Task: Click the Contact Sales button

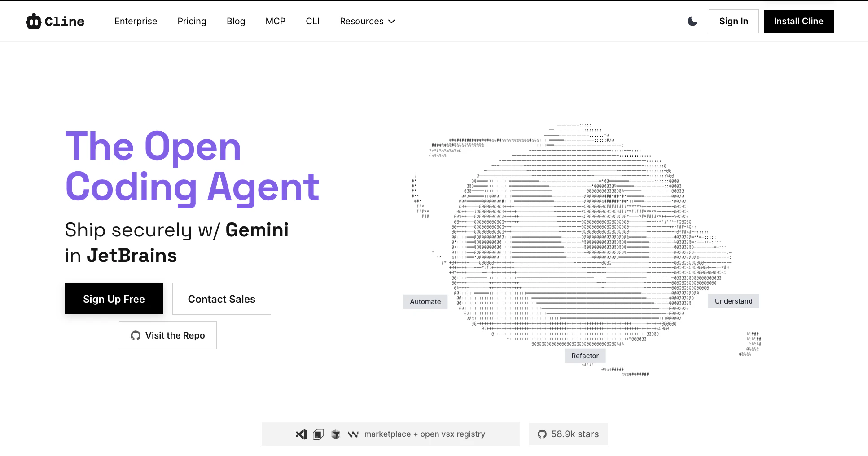Action: [222, 299]
